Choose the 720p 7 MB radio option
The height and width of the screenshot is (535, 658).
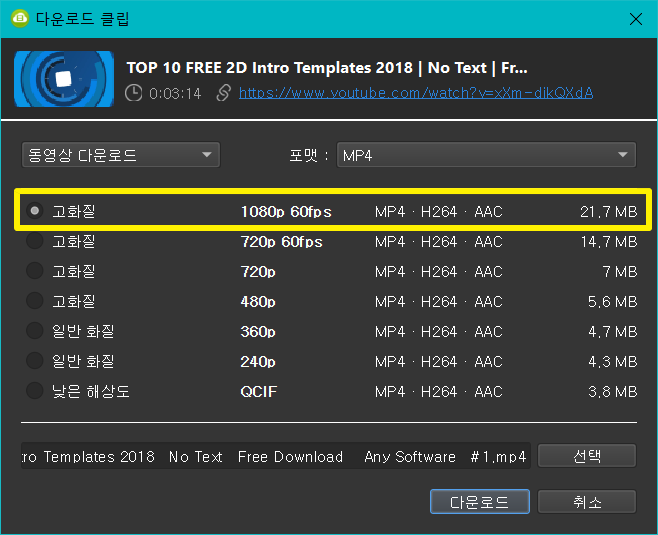[35, 271]
